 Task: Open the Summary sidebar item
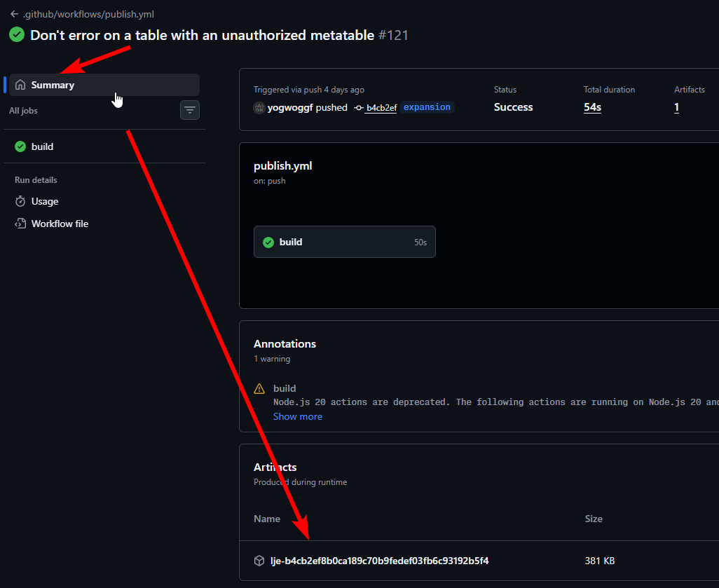pos(53,85)
